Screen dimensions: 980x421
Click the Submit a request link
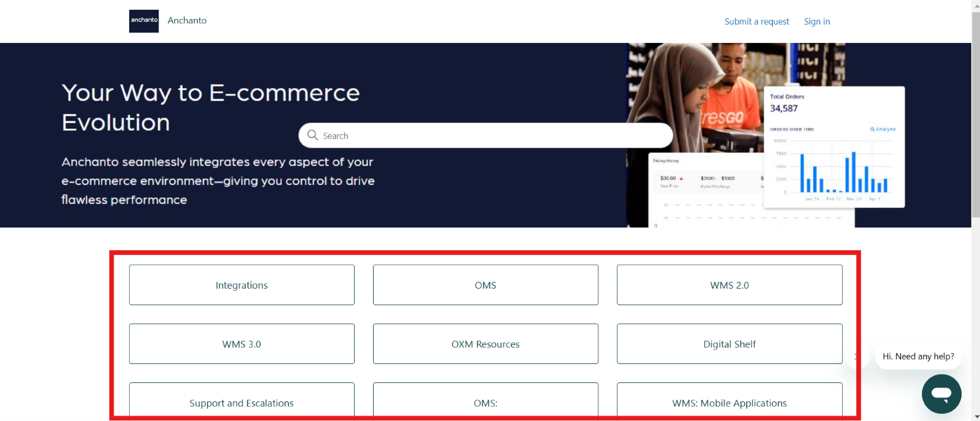coord(757,21)
